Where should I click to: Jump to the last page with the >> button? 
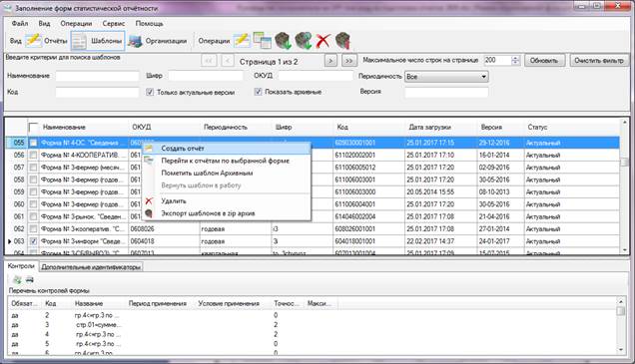pos(348,61)
